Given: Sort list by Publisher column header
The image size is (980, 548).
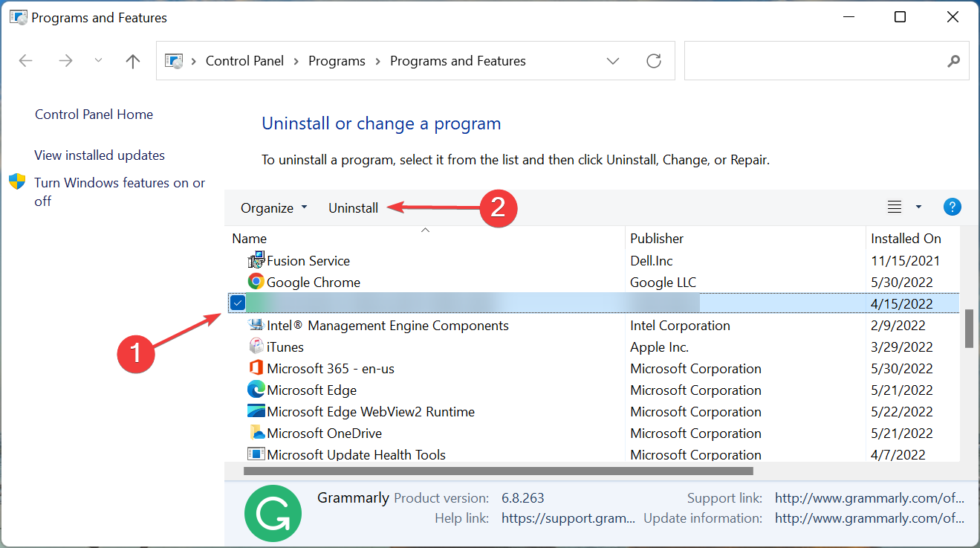Looking at the screenshot, I should pyautogui.click(x=657, y=239).
